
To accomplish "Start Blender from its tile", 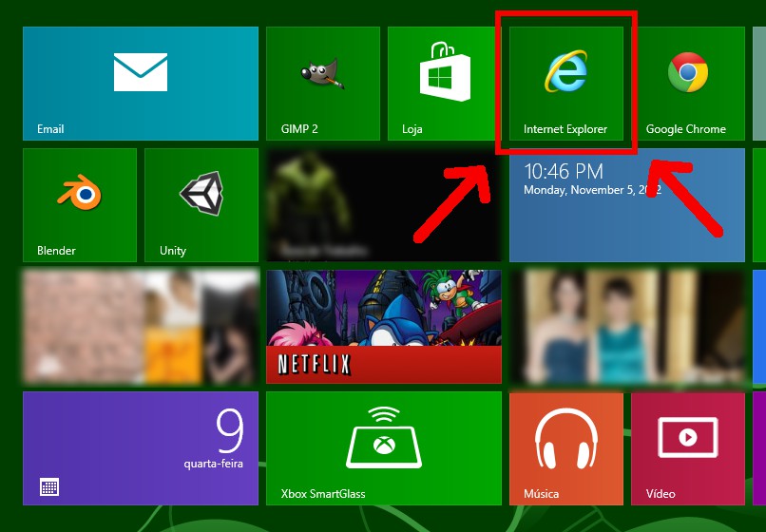I will [x=80, y=205].
